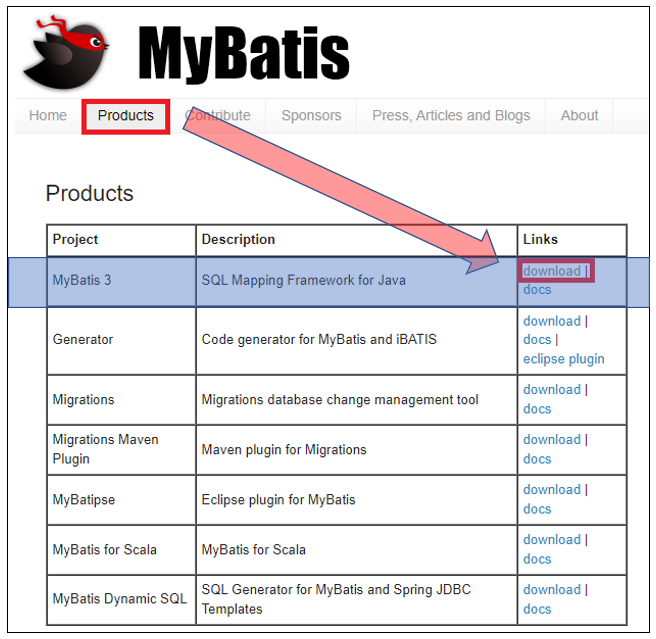Viewport: 656px width, 639px height.
Task: Click download link for Generator
Action: point(552,321)
